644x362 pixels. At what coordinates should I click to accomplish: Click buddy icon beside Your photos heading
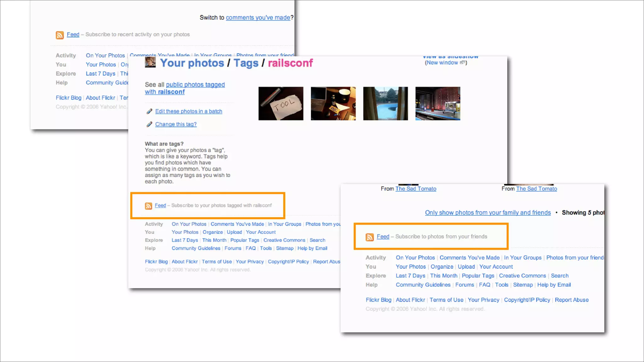(x=150, y=62)
